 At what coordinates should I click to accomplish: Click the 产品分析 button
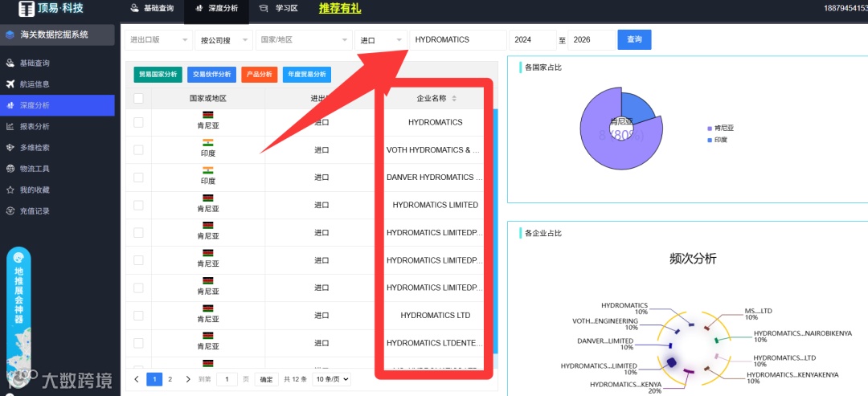coord(259,74)
